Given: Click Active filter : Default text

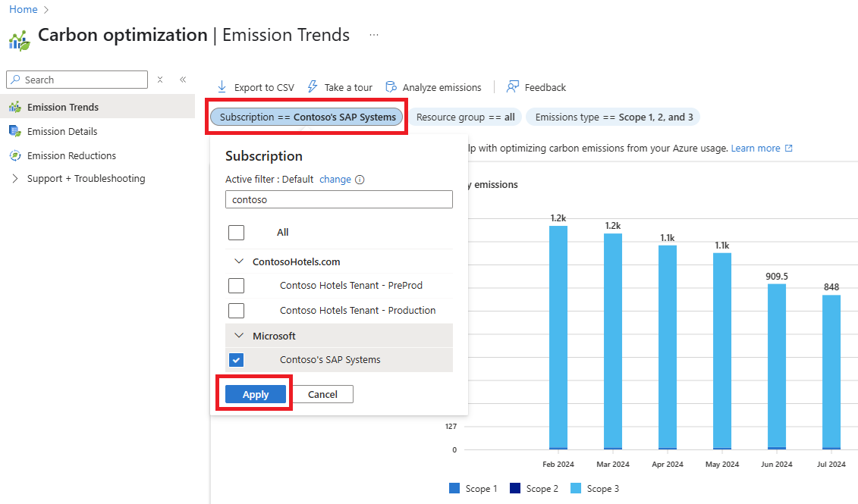Looking at the screenshot, I should (269, 180).
